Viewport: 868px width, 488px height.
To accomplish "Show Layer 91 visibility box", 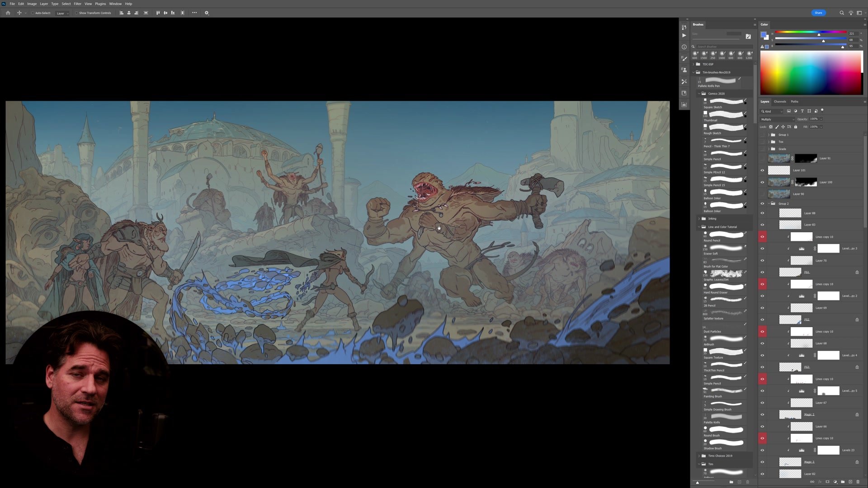I will (x=763, y=159).
